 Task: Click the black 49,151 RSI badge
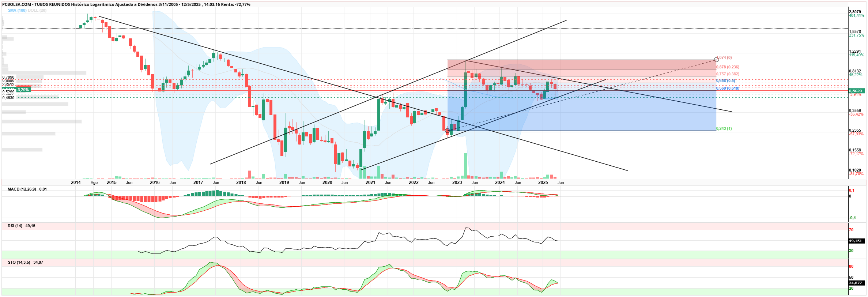857,241
